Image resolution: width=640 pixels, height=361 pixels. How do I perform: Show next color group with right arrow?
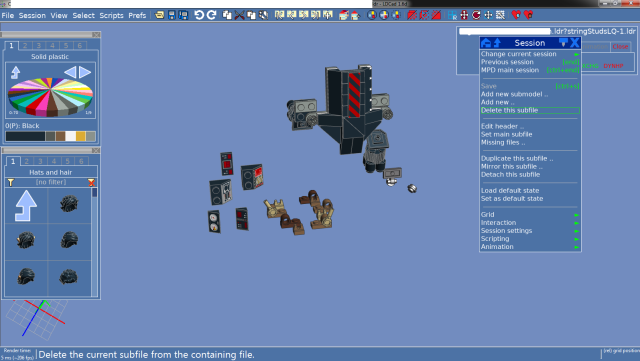(x=85, y=72)
